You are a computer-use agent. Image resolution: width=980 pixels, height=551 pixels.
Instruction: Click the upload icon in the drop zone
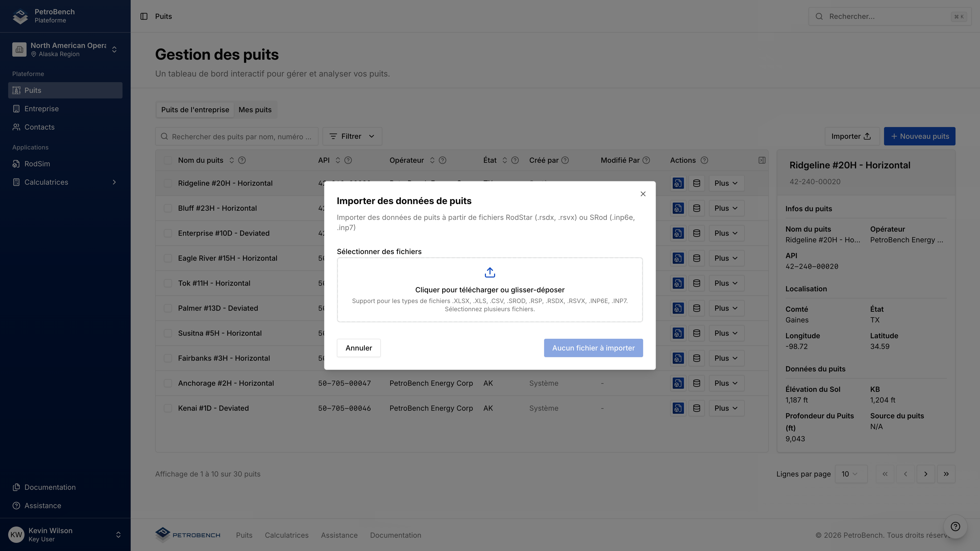click(x=490, y=272)
